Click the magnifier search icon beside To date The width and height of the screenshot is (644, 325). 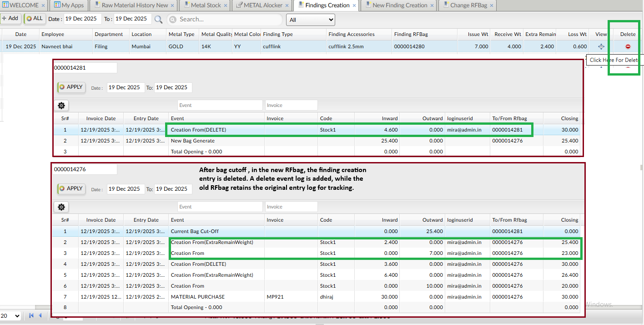click(158, 19)
